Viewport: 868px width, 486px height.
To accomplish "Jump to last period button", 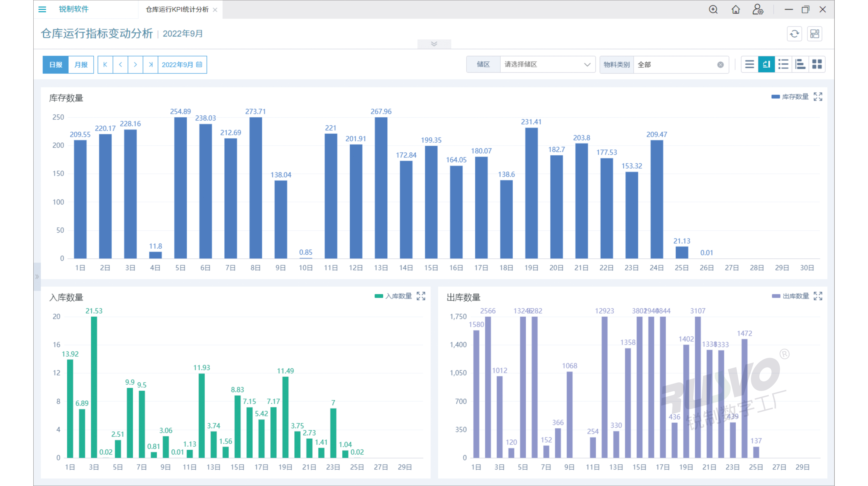I will pos(151,65).
